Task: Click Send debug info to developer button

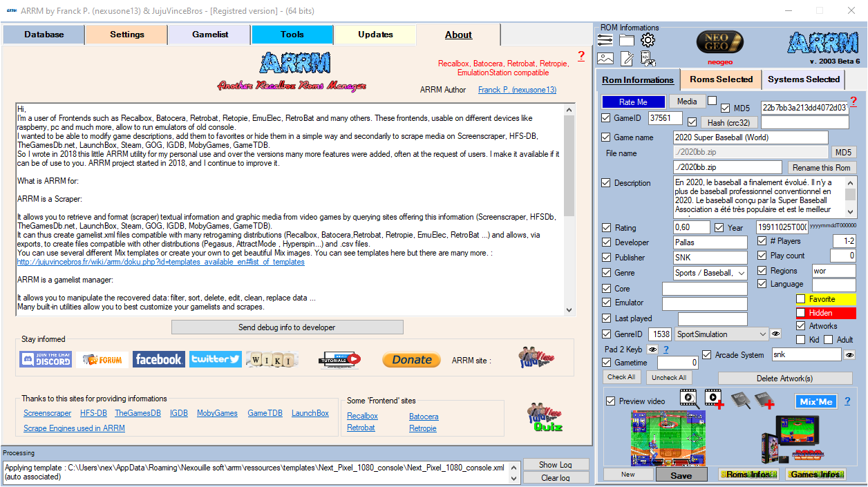Action: pyautogui.click(x=287, y=327)
